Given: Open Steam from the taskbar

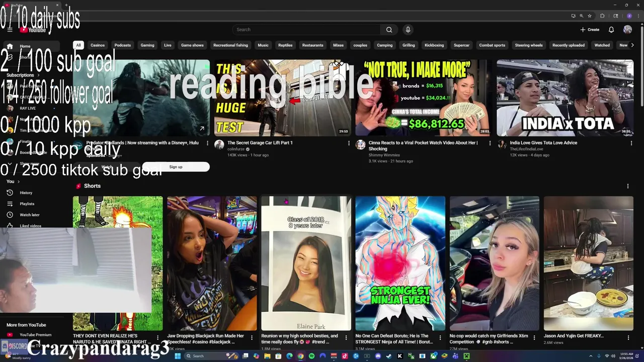Looking at the screenshot, I should point(389,356).
